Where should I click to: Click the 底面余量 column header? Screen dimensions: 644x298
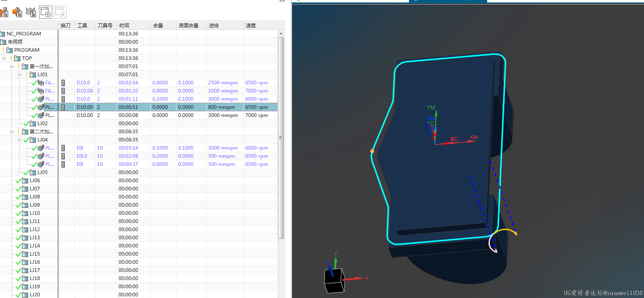[x=191, y=25]
